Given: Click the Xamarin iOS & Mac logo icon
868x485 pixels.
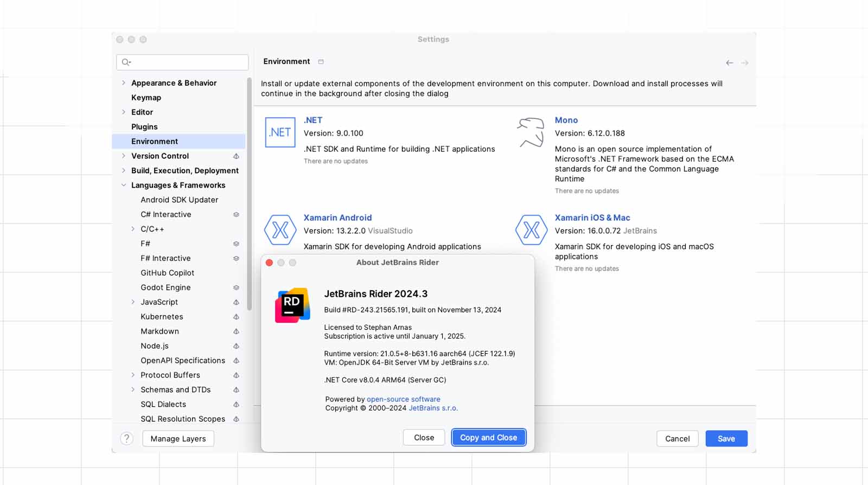Looking at the screenshot, I should 531,230.
